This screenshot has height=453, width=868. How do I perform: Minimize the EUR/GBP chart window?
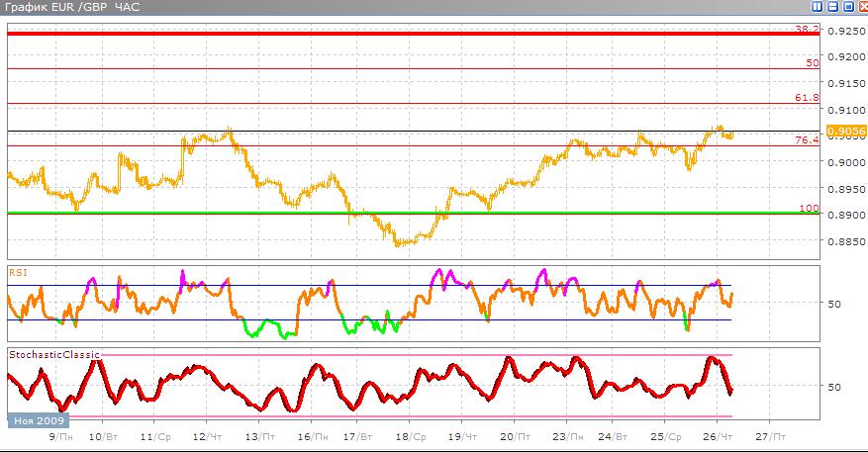[831, 7]
